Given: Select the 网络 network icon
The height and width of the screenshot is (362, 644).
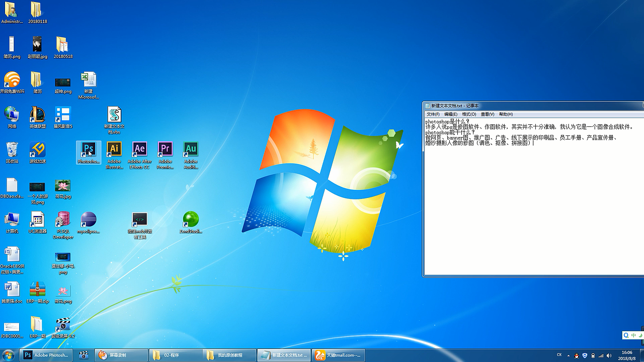Looking at the screenshot, I should [x=12, y=117].
